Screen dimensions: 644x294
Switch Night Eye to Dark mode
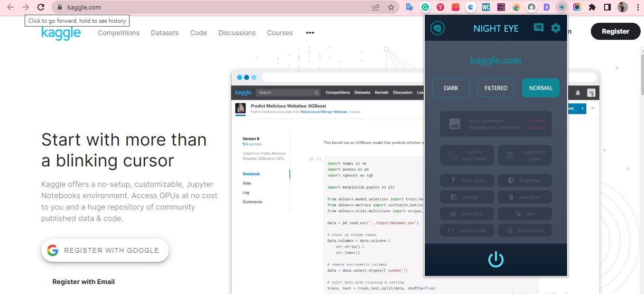(x=451, y=88)
